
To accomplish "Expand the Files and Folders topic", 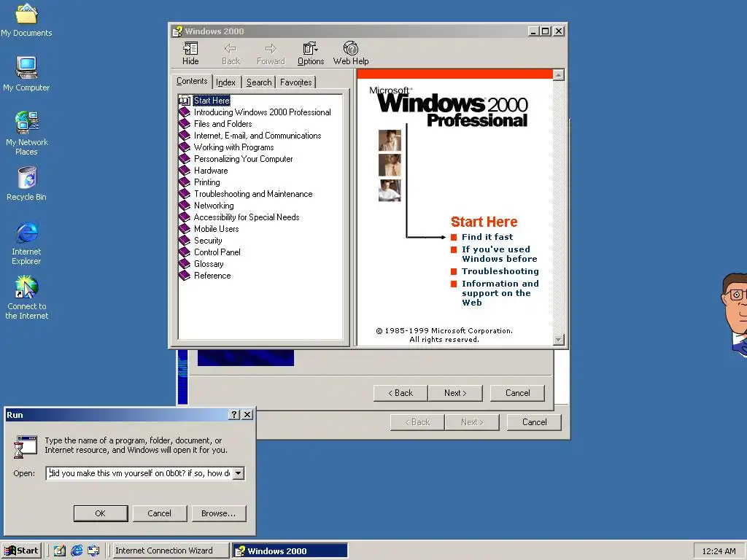I will (222, 124).
